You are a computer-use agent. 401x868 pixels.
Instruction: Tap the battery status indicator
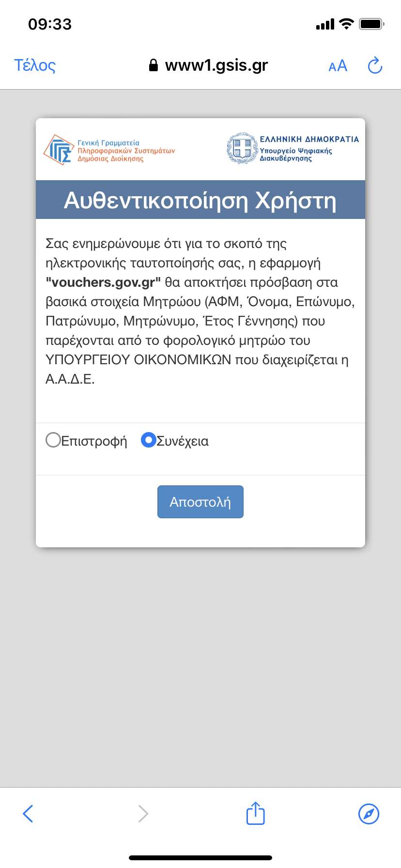371,24
